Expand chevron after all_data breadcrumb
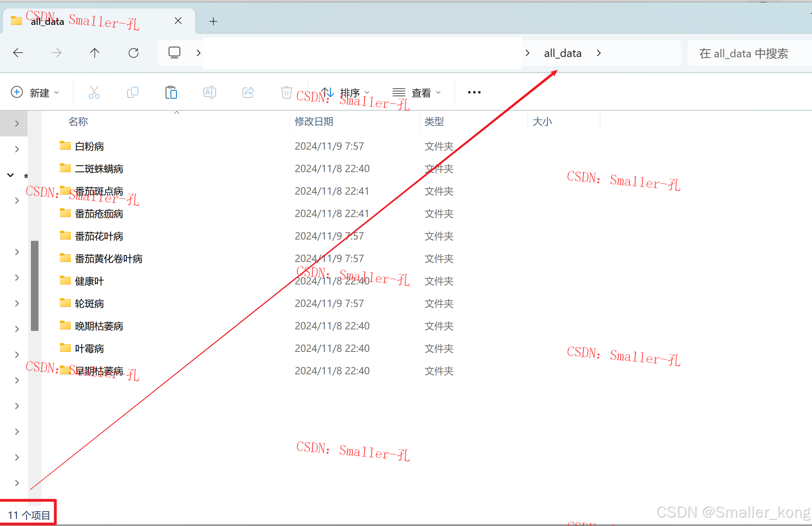Image resolution: width=812 pixels, height=526 pixels. tap(599, 53)
